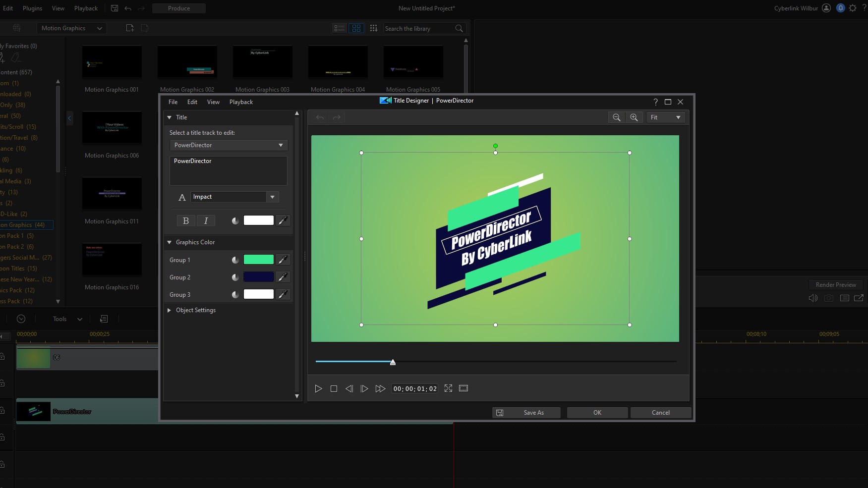868x488 pixels.
Task: Click the white Group 3 color swatch
Action: click(259, 294)
